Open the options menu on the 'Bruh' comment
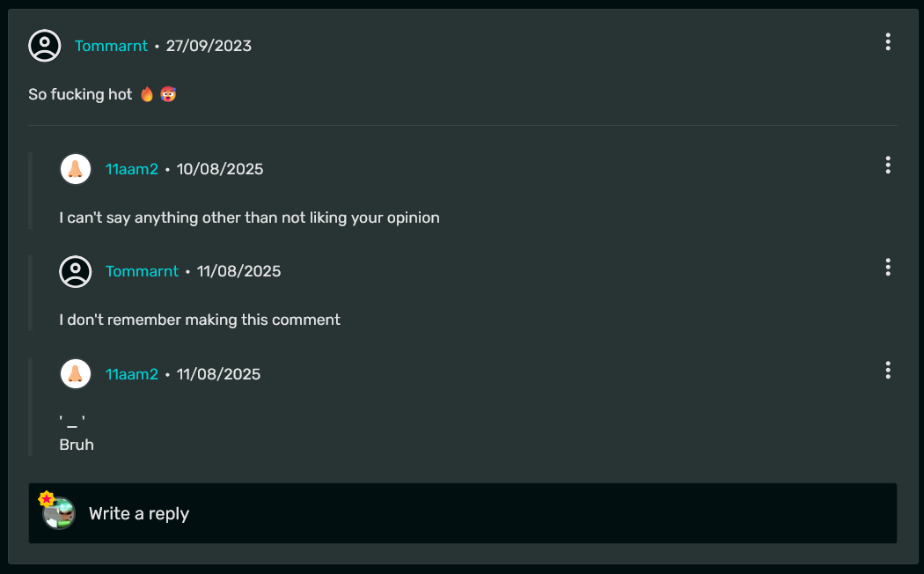Image resolution: width=924 pixels, height=574 pixels. pos(888,370)
